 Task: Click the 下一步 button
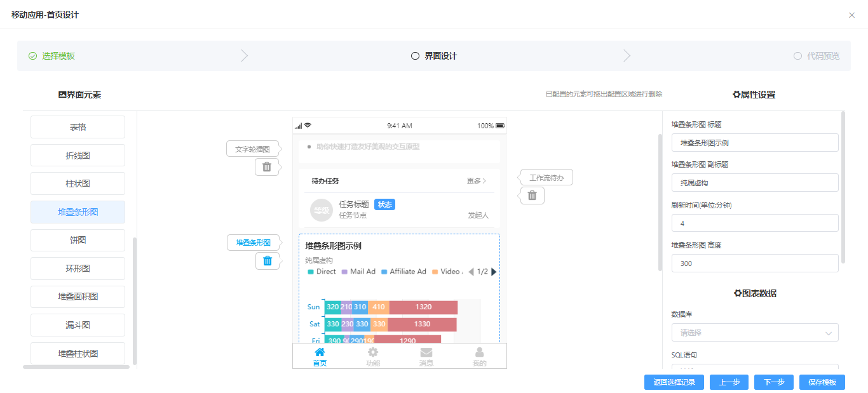click(x=773, y=382)
